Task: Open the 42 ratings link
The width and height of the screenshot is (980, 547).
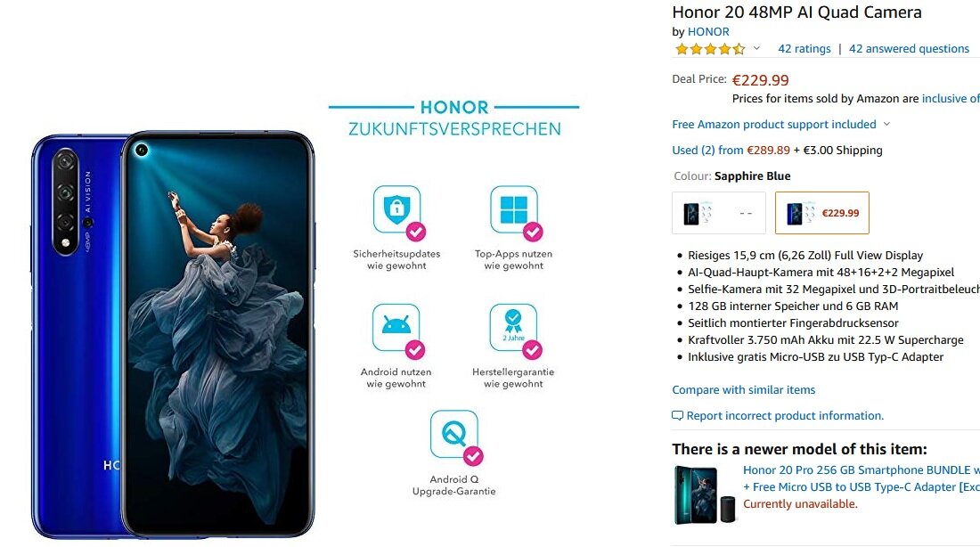Action: click(804, 49)
